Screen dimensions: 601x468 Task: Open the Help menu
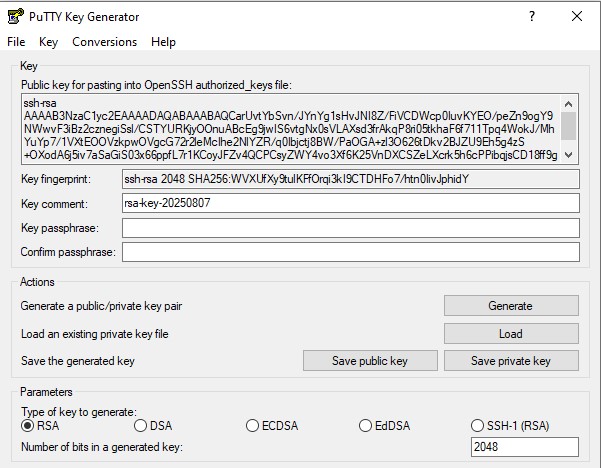(x=163, y=42)
